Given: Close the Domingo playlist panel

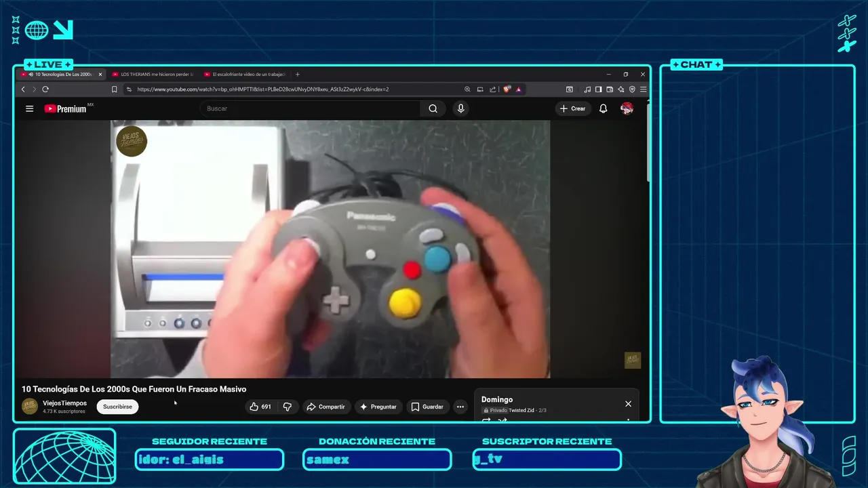Looking at the screenshot, I should coord(628,404).
